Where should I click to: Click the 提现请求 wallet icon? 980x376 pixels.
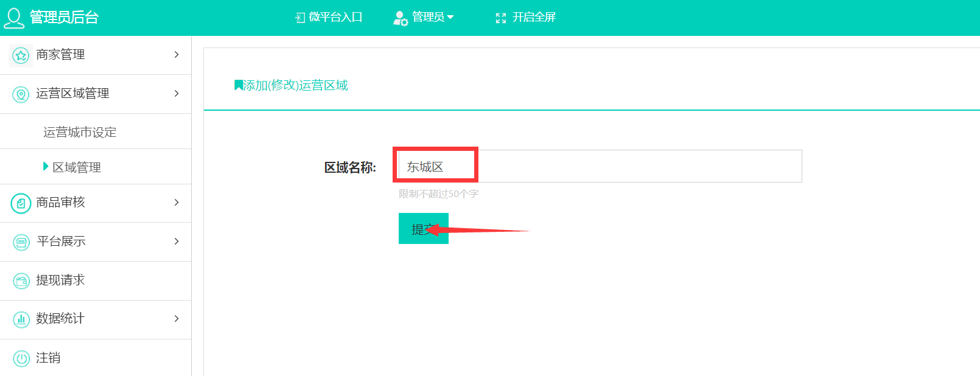[21, 281]
